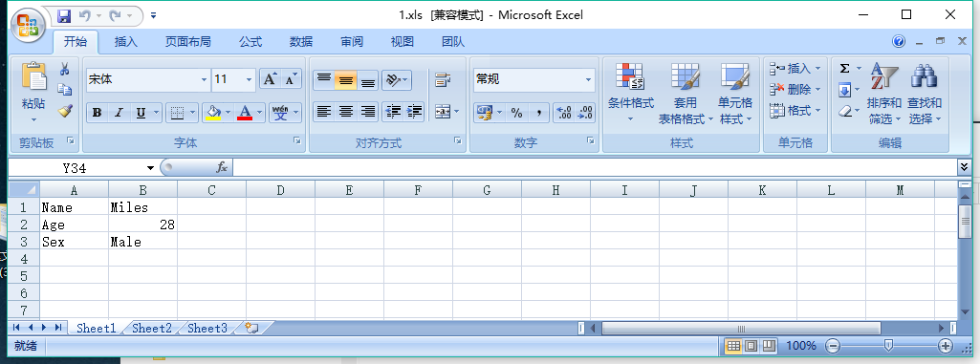Screen dimensions: 980x364
Task: Toggle middle vertical alignment
Action: (346, 80)
